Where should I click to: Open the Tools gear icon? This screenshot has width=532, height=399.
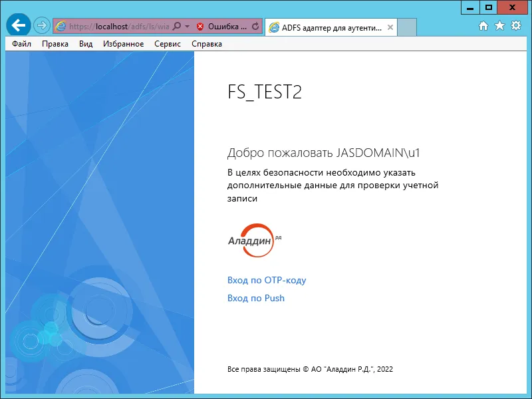pos(516,25)
